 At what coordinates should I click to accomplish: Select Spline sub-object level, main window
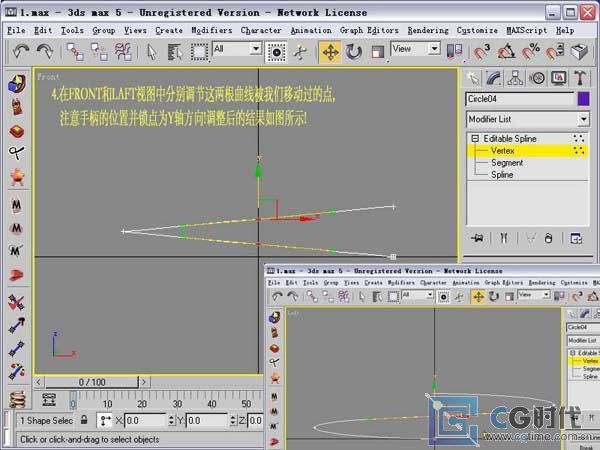502,175
